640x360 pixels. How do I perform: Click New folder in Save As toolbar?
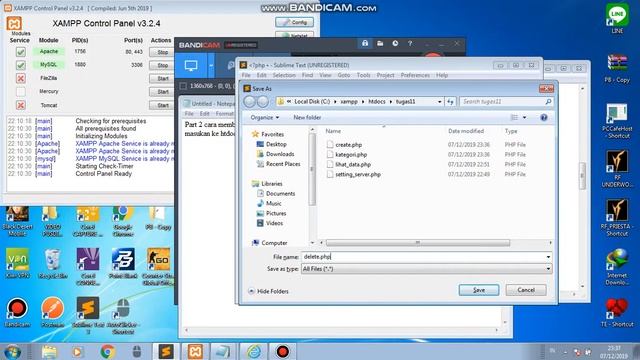tap(307, 118)
